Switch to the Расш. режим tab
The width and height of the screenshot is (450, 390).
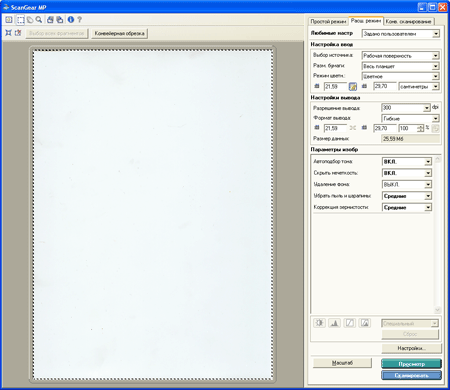pyautogui.click(x=366, y=21)
